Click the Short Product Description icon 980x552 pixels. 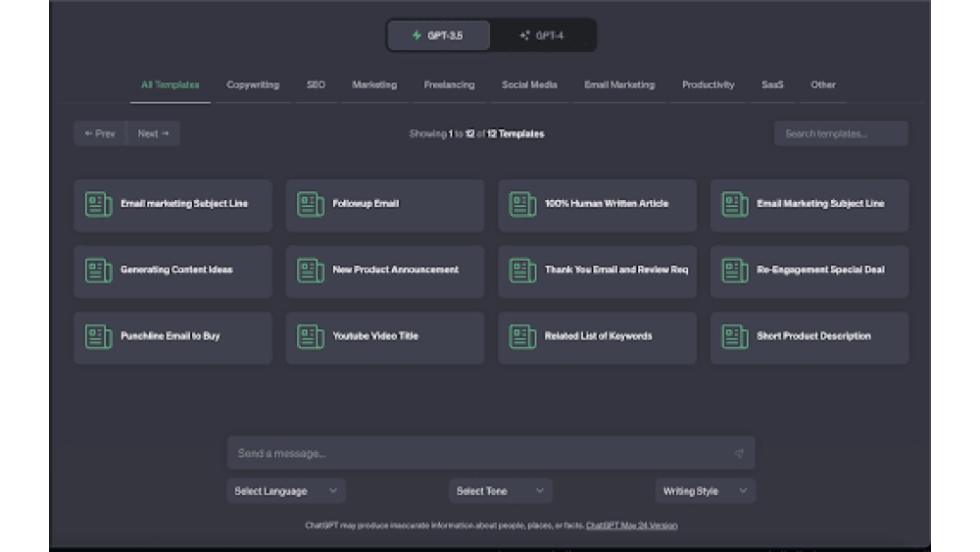click(x=734, y=337)
